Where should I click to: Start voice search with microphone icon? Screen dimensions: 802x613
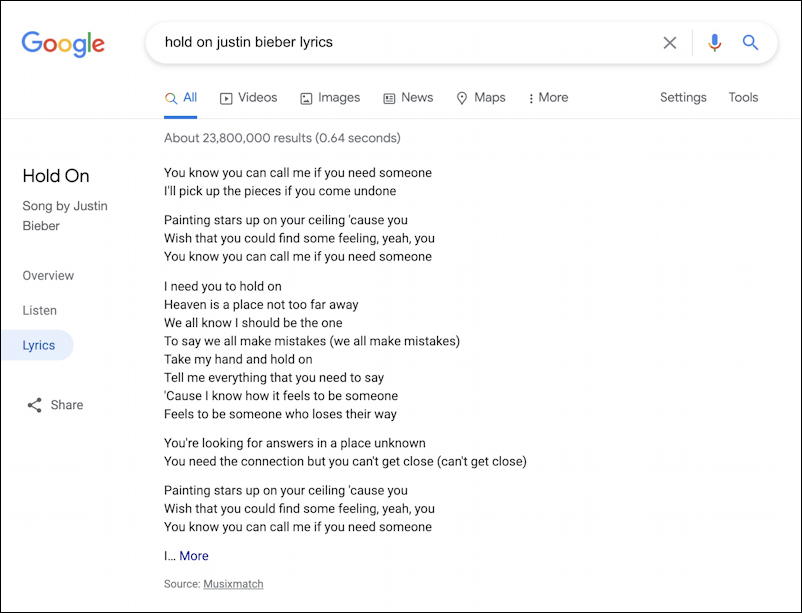tap(715, 42)
